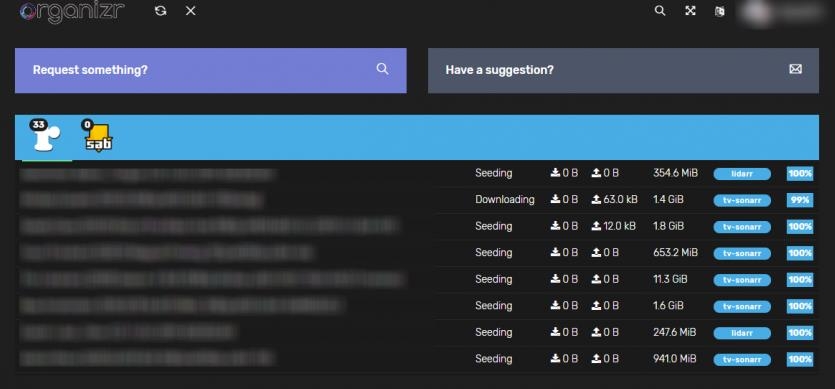Click the tv-sonarr label on 11.3 GiB row
The width and height of the screenshot is (835, 389).
pos(742,280)
